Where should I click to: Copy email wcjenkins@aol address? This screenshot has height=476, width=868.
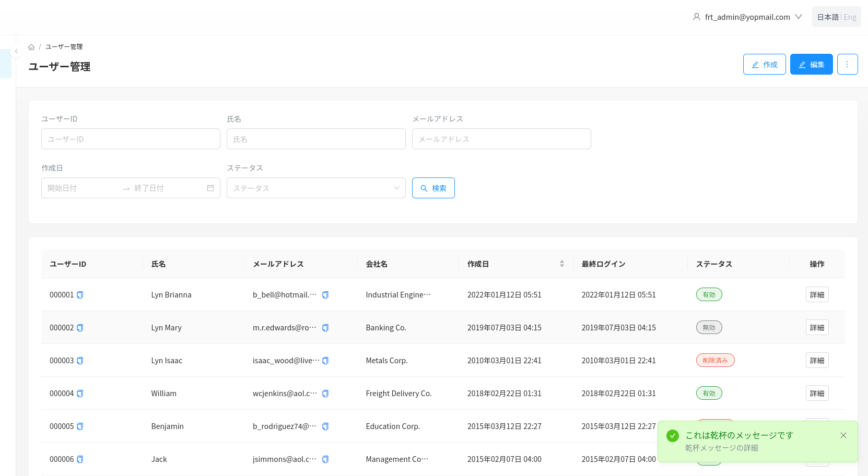tap(325, 394)
